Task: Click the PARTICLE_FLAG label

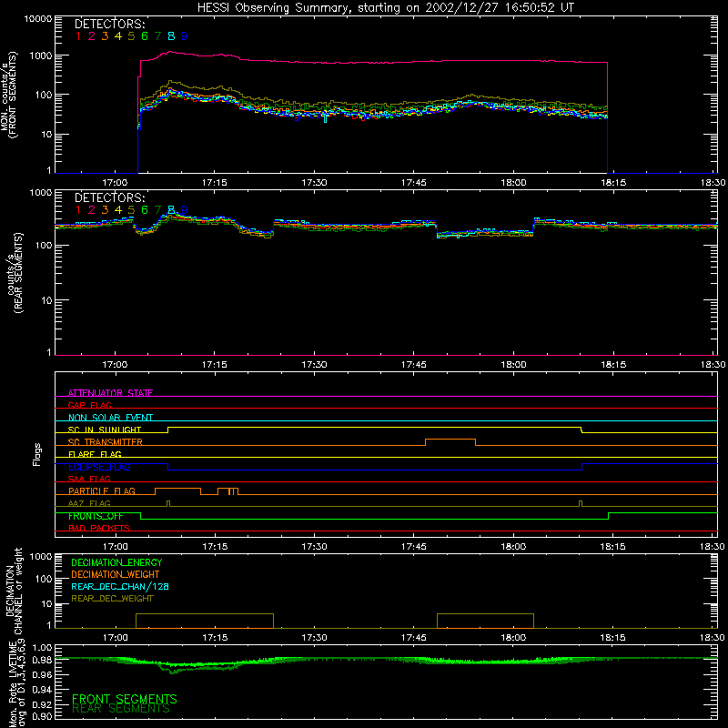Action: [102, 490]
